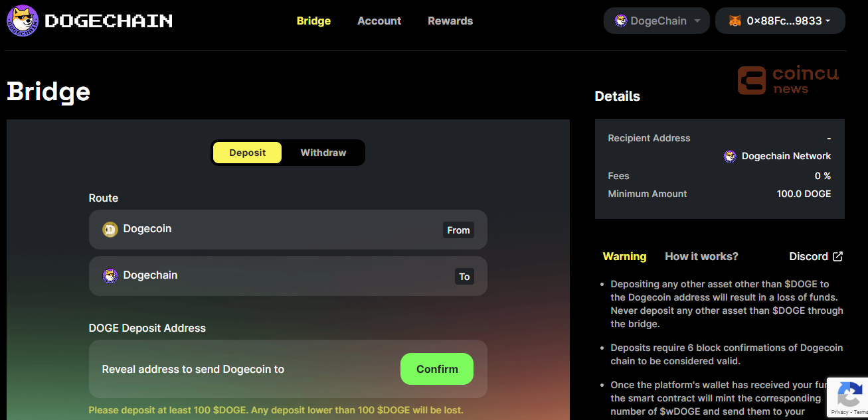868x420 pixels.
Task: Open the Bridge navigation tab
Action: tap(313, 21)
